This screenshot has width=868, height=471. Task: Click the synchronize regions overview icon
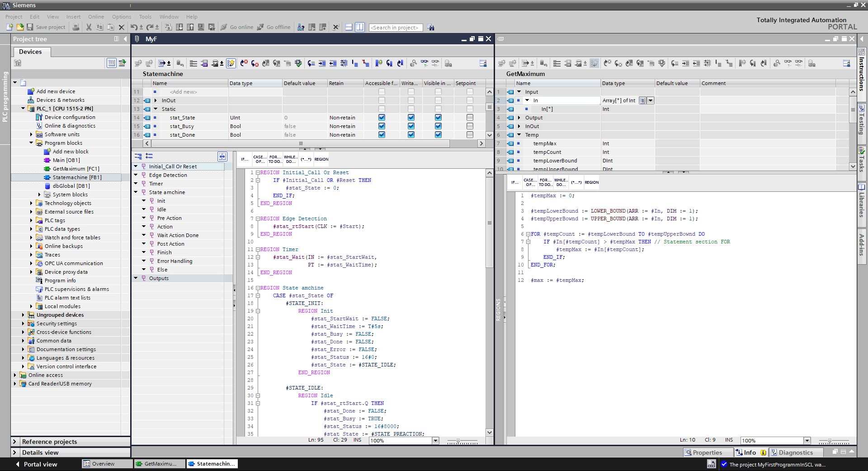coord(222,156)
